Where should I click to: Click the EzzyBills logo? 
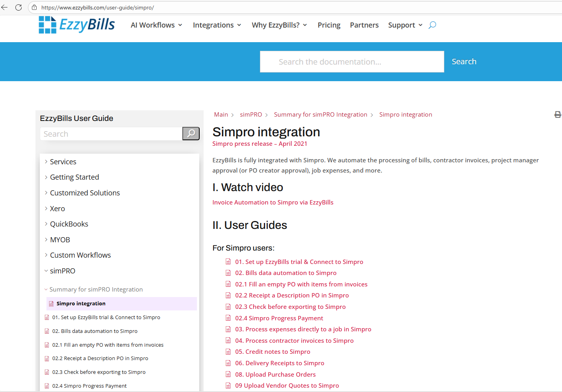pos(77,24)
